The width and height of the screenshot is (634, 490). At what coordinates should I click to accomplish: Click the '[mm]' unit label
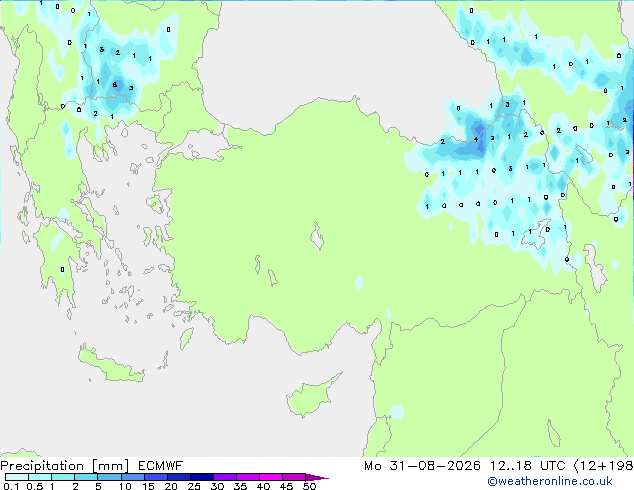[x=110, y=466]
